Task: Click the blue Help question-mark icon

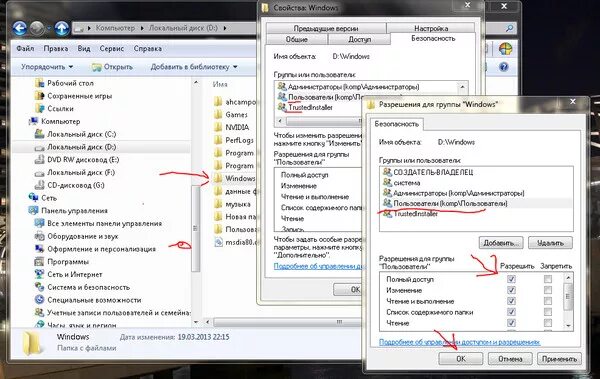Action: pos(504,67)
